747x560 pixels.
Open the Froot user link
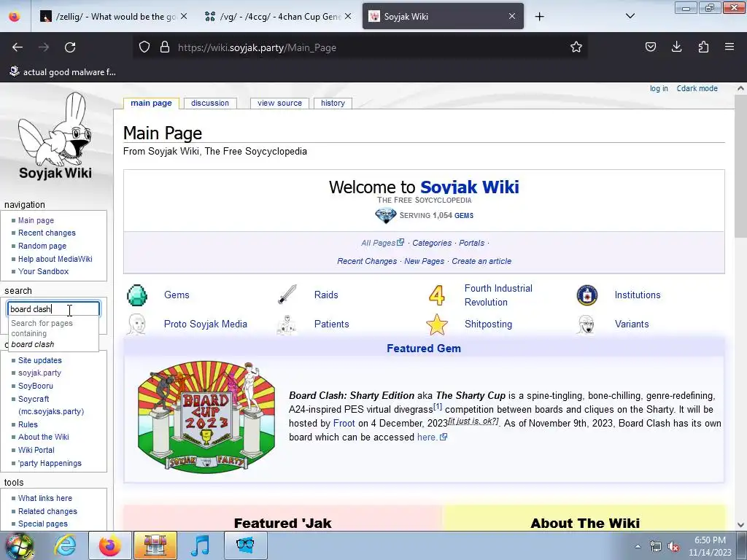click(344, 424)
